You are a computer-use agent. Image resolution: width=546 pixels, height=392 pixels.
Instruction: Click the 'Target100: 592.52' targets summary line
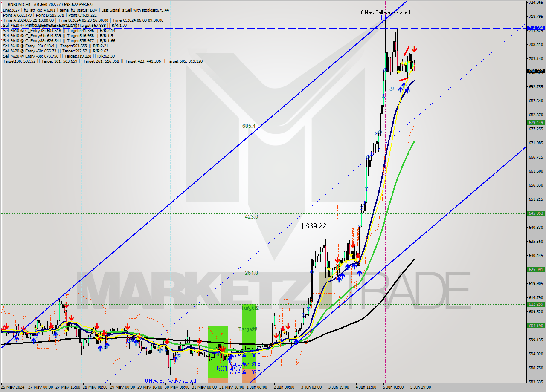(102, 61)
